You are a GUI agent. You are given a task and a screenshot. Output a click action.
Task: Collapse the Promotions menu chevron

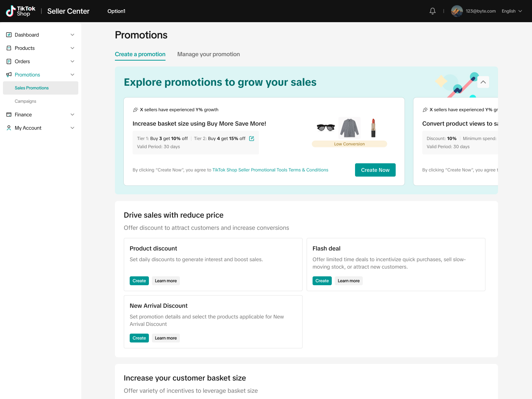click(72, 75)
